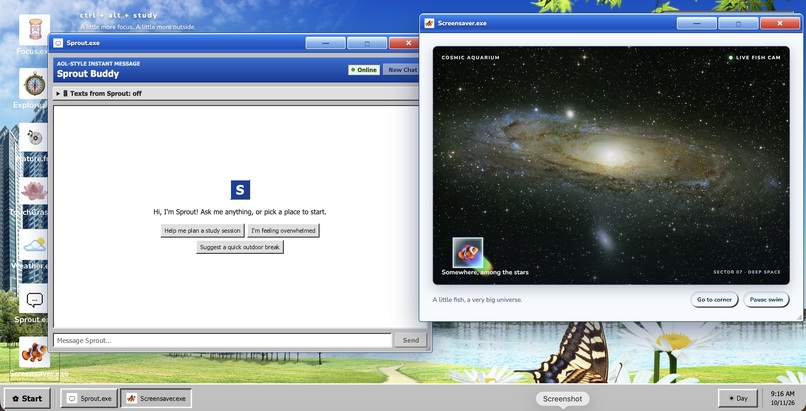Start a New Chat in Sprout Buddy
806x411 pixels.
pos(402,70)
